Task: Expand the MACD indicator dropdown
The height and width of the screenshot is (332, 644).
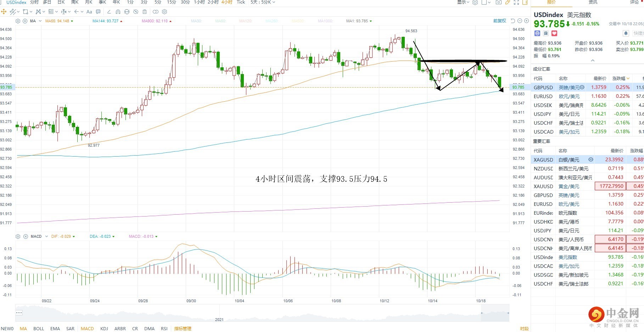Action: 46,236
